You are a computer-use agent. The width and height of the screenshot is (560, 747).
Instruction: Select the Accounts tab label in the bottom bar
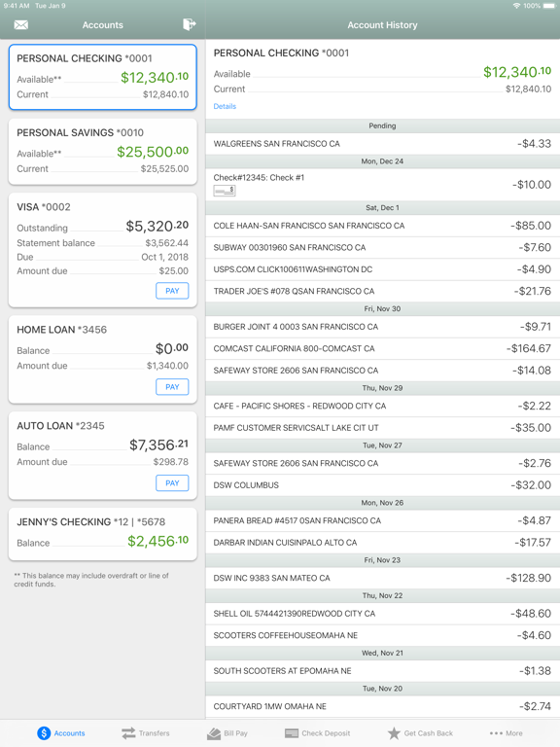click(x=70, y=733)
